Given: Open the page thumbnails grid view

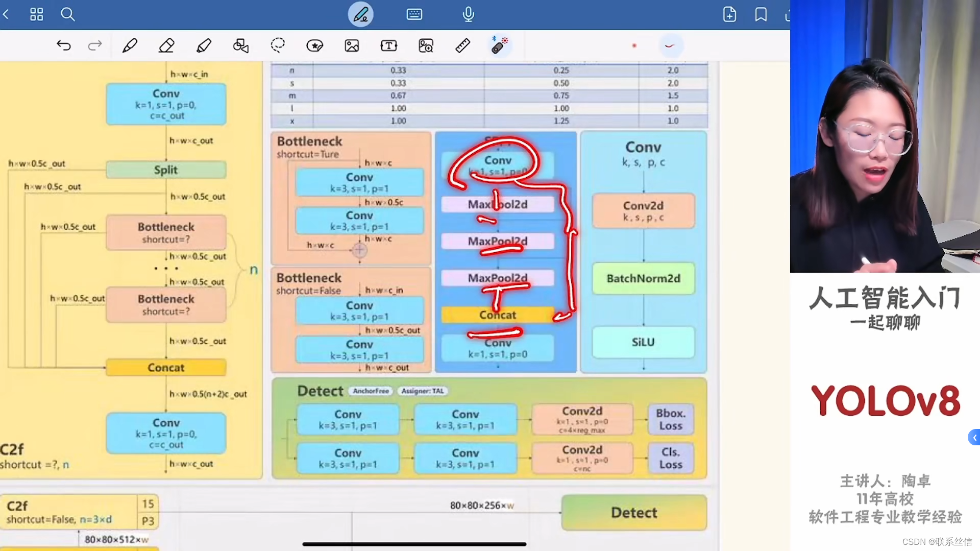Looking at the screenshot, I should point(36,14).
